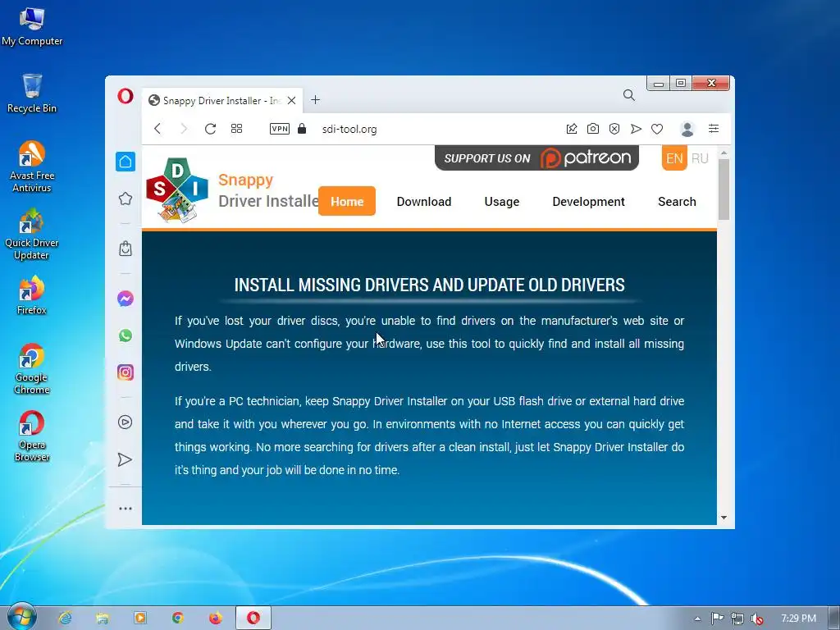Open Windows Media Player taskbar icon

pyautogui.click(x=139, y=618)
